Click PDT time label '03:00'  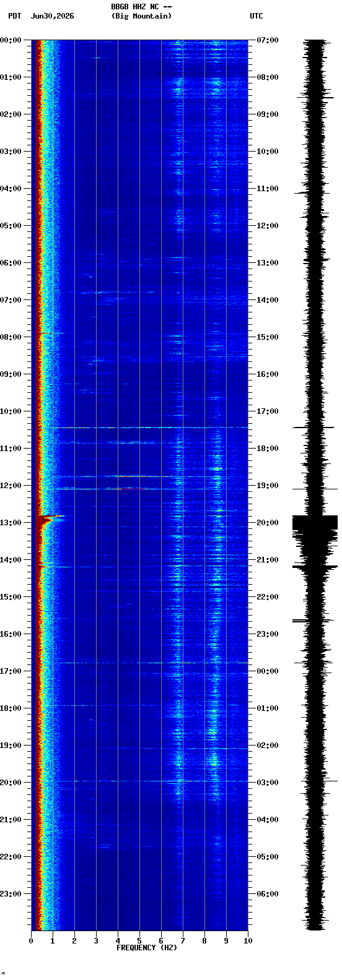11,152
